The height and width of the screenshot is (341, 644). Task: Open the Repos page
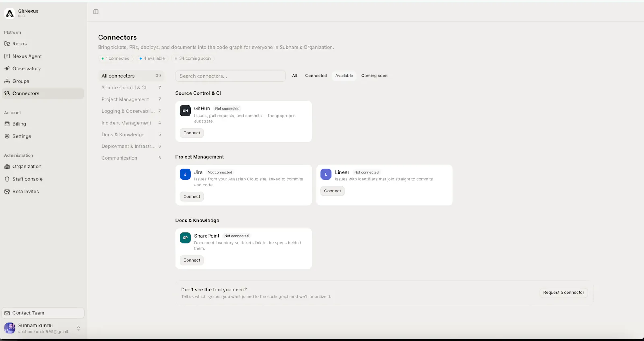(43, 44)
